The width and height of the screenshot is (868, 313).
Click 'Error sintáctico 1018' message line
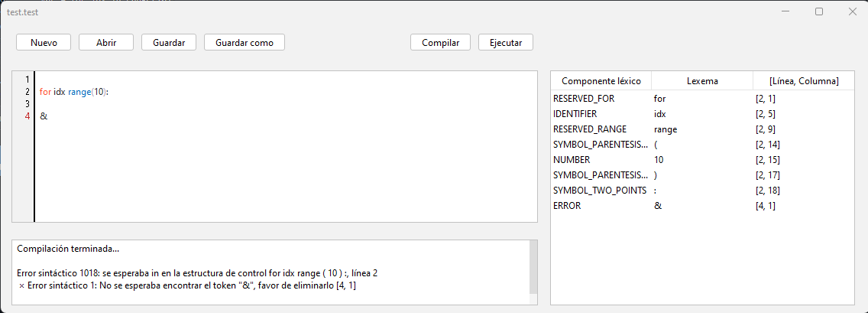[197, 274]
